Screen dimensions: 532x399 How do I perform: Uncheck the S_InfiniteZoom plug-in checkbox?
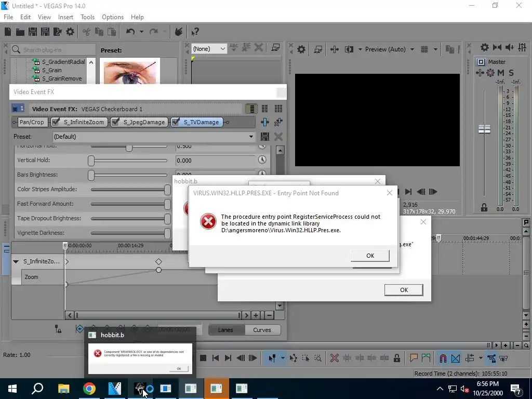(x=56, y=122)
